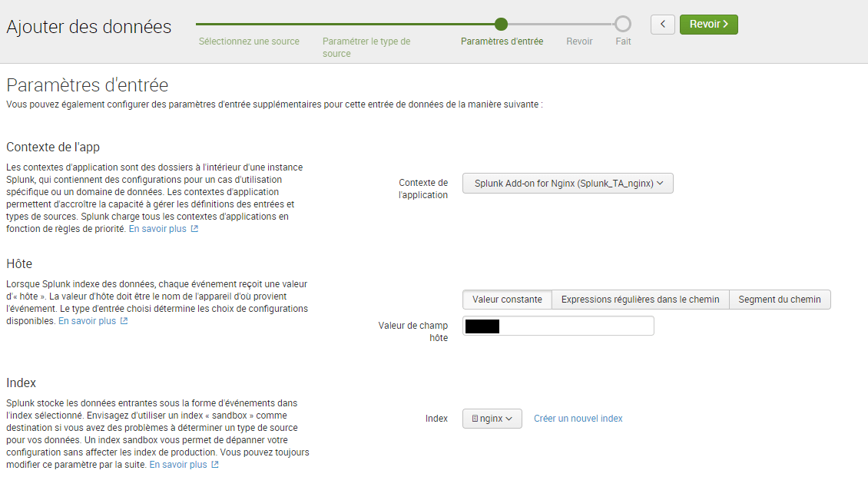Viewport: 868px width, 477px height.
Task: Open En savoir plus in Hôte section
Action: 87,321
